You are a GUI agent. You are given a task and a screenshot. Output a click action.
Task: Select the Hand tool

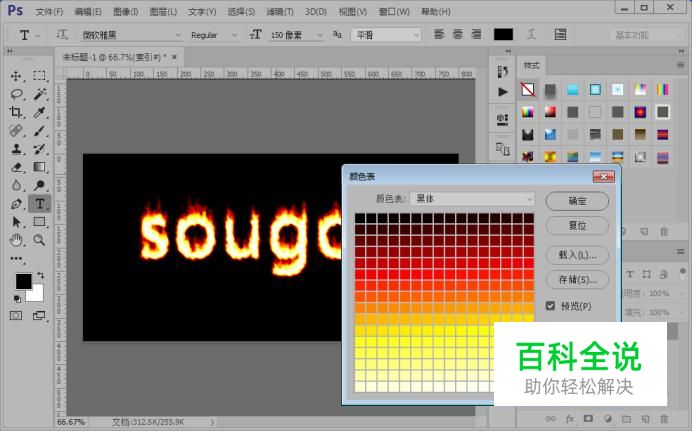pos(16,240)
